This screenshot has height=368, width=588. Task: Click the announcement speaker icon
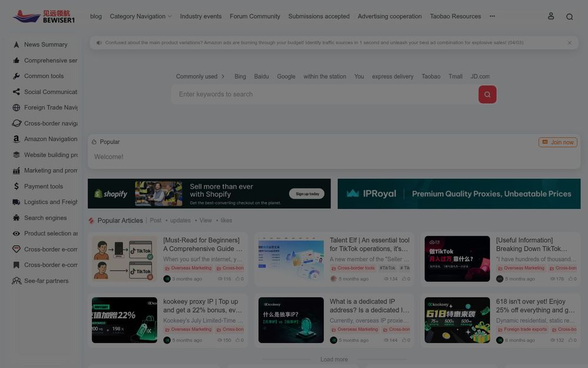tap(99, 43)
